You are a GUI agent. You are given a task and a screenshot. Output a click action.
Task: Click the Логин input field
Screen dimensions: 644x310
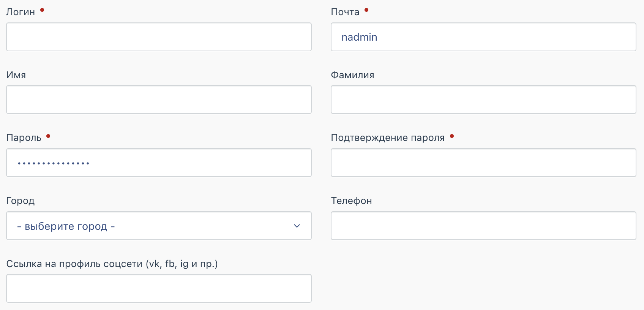coord(159,37)
